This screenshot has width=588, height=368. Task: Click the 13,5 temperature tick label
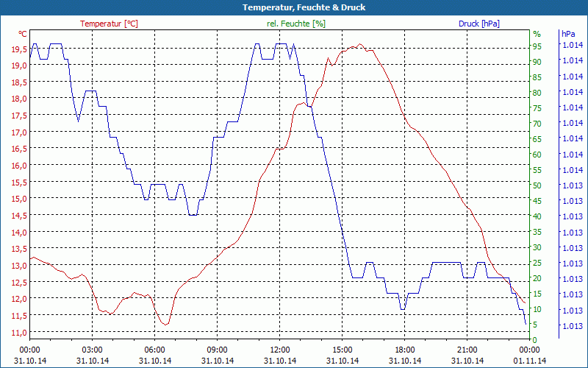tap(19, 250)
